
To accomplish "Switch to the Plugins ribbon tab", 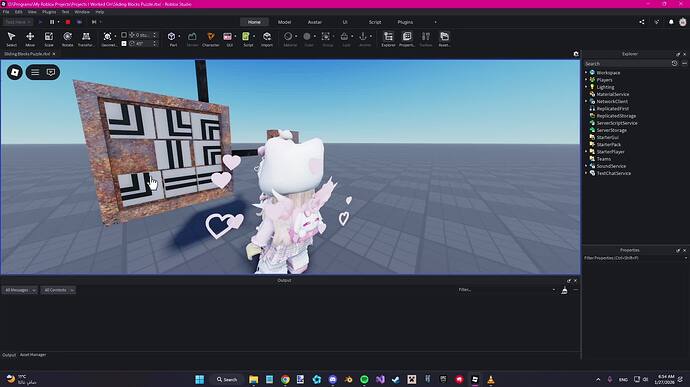I will [x=405, y=22].
